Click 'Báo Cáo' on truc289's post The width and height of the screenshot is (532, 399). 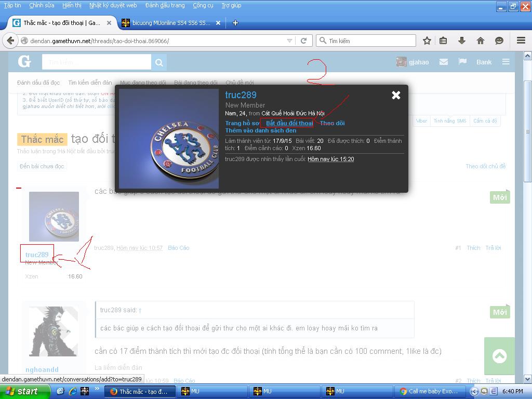coord(179,248)
